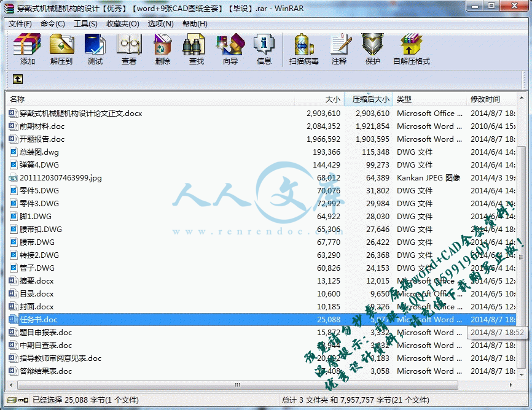Select the file 零件5.DWG
The image size is (532, 410).
tap(39, 191)
